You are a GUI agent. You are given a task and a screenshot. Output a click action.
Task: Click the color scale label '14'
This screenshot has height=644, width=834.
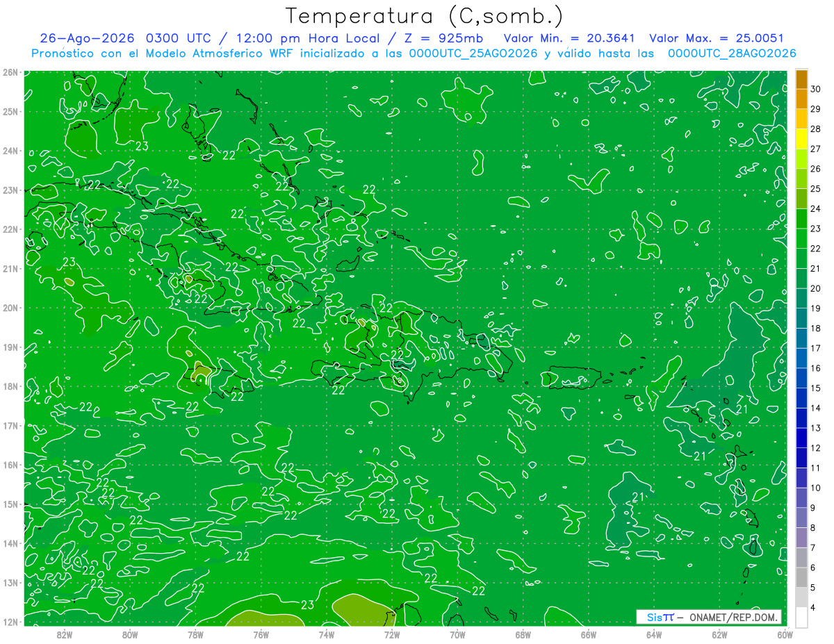(815, 408)
